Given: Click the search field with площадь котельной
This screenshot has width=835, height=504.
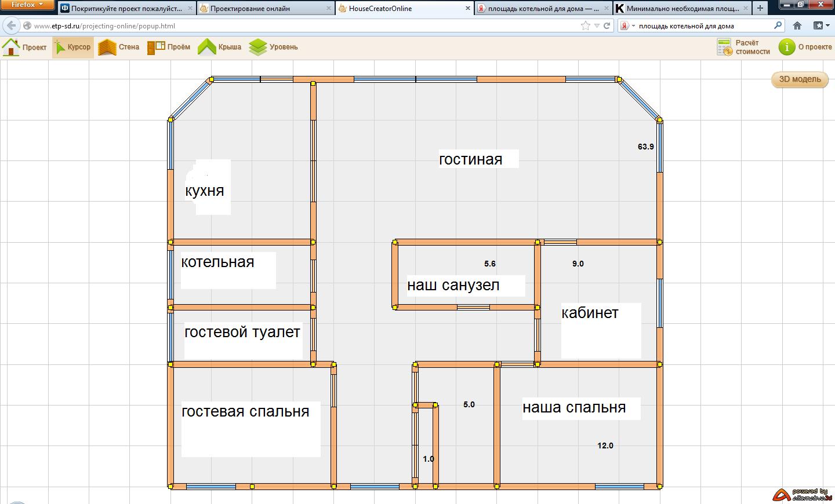Looking at the screenshot, I should (x=705, y=25).
